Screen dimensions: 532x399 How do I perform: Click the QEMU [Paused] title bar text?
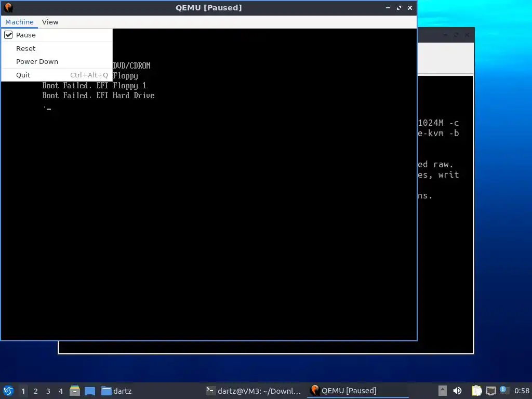point(209,7)
